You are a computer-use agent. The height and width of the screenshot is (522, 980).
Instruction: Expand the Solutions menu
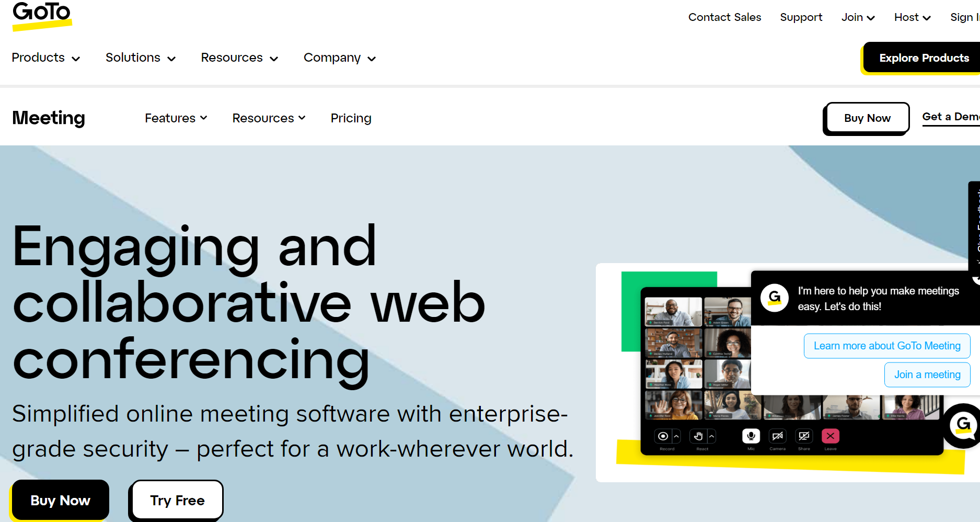pyautogui.click(x=141, y=58)
